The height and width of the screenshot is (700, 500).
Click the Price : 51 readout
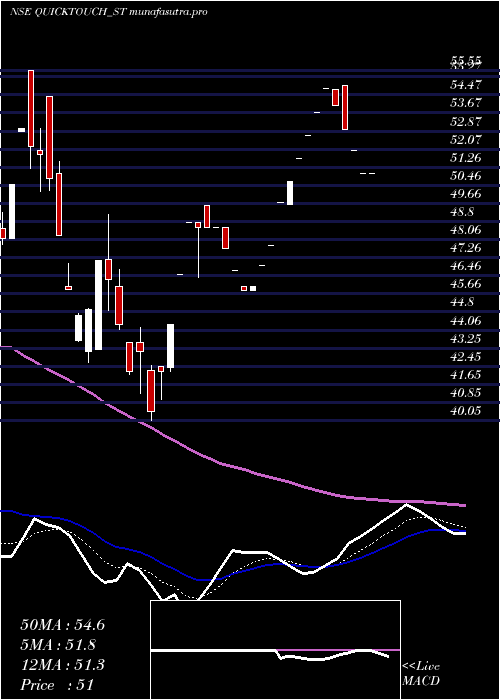point(57,685)
